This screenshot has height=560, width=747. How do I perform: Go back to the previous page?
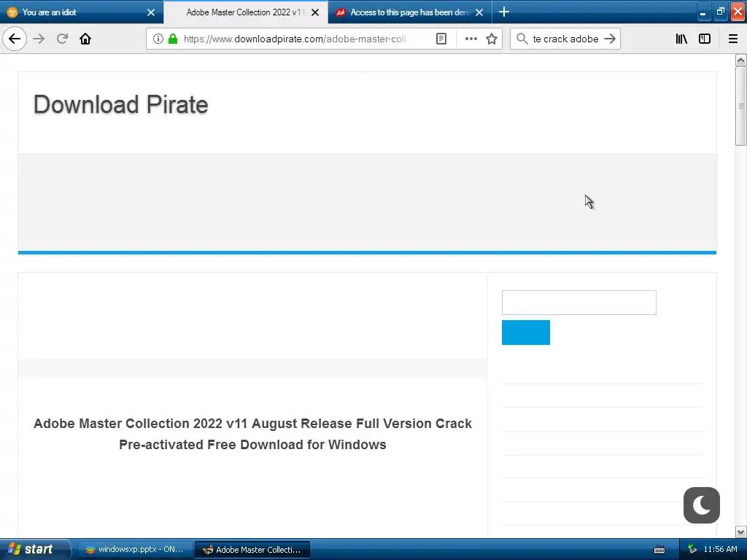pos(15,39)
